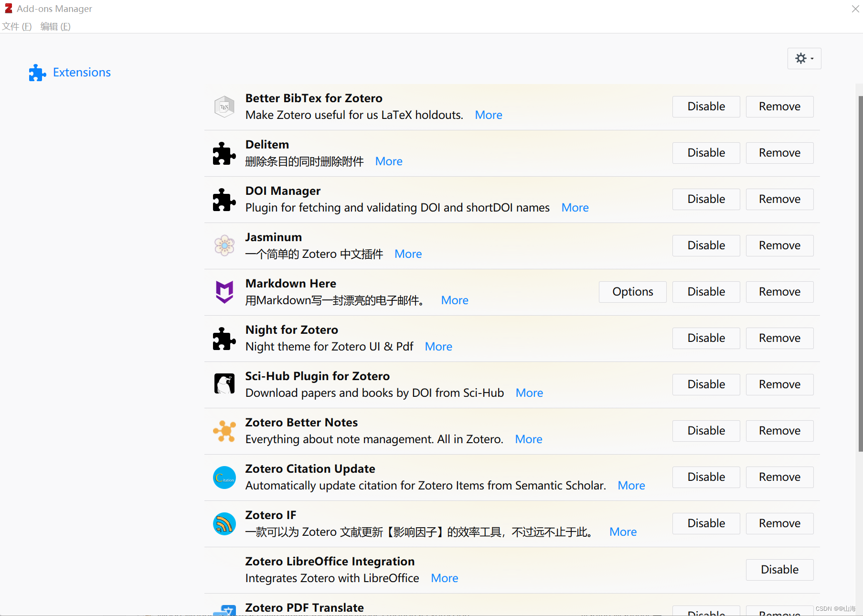Disable Markdown Here extension

click(706, 292)
